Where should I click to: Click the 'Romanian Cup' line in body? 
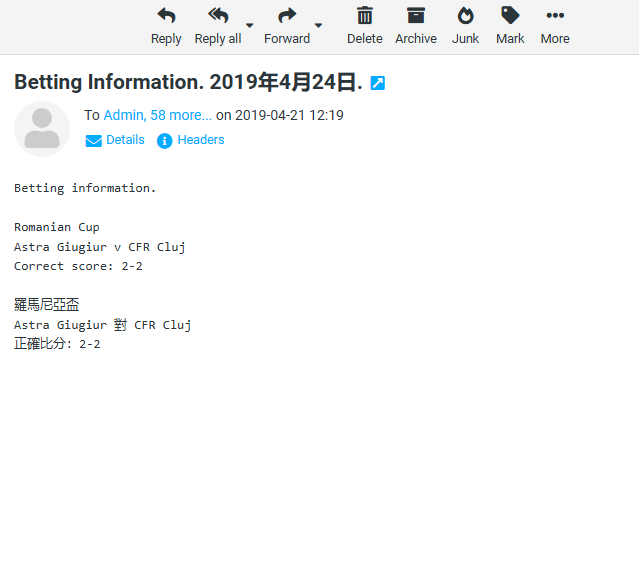click(x=57, y=227)
